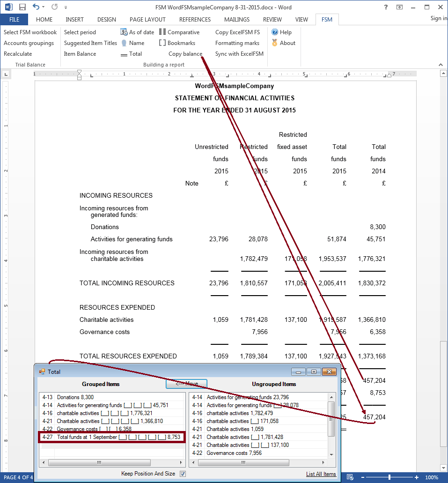448x483 pixels.
Task: Click Grouped Items horizontal scroll left arrow
Action: click(44, 463)
